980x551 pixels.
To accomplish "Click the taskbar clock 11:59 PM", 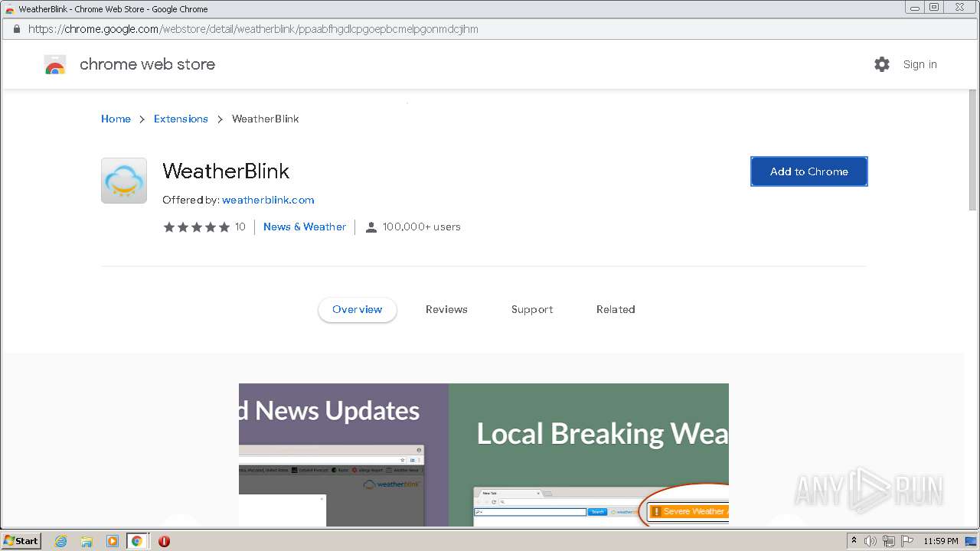I will 941,541.
